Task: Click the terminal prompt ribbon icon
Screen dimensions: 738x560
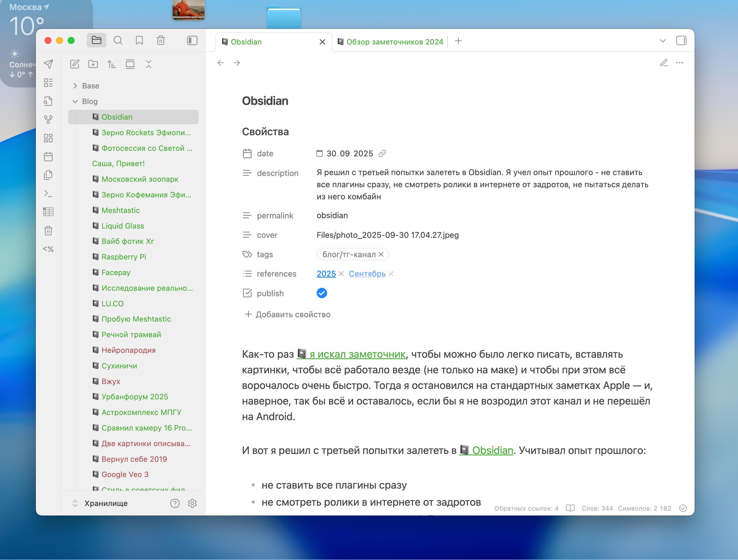Action: point(48,194)
